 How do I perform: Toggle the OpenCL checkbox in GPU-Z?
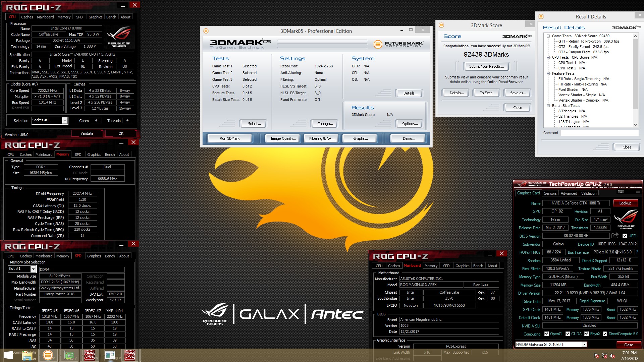tap(547, 334)
